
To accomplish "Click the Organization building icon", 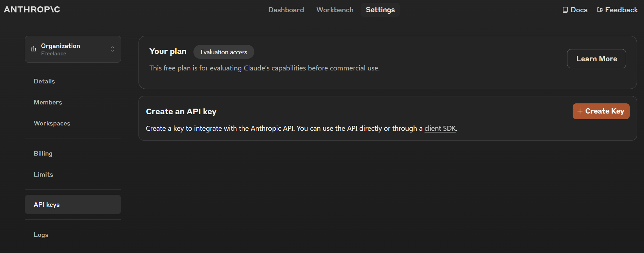I will pos(34,49).
